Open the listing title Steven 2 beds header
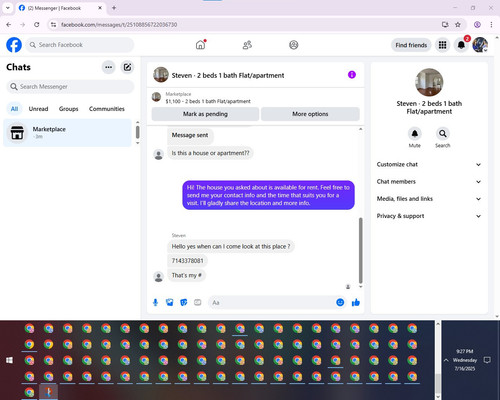The width and height of the screenshot is (500, 400). pyautogui.click(x=228, y=75)
